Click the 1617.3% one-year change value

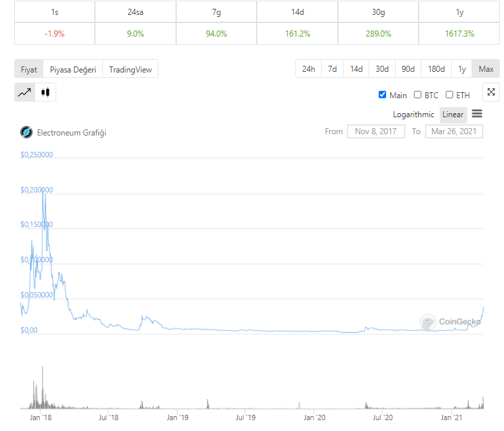pyautogui.click(x=459, y=33)
